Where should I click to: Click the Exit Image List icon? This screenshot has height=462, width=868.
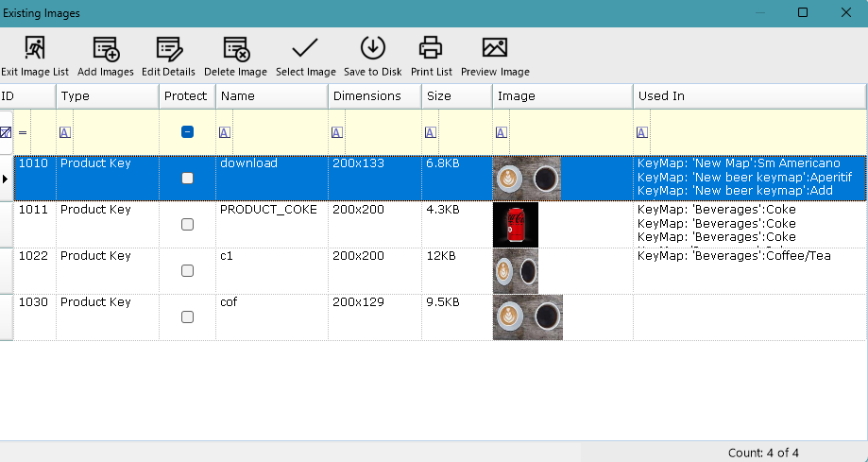(35, 56)
